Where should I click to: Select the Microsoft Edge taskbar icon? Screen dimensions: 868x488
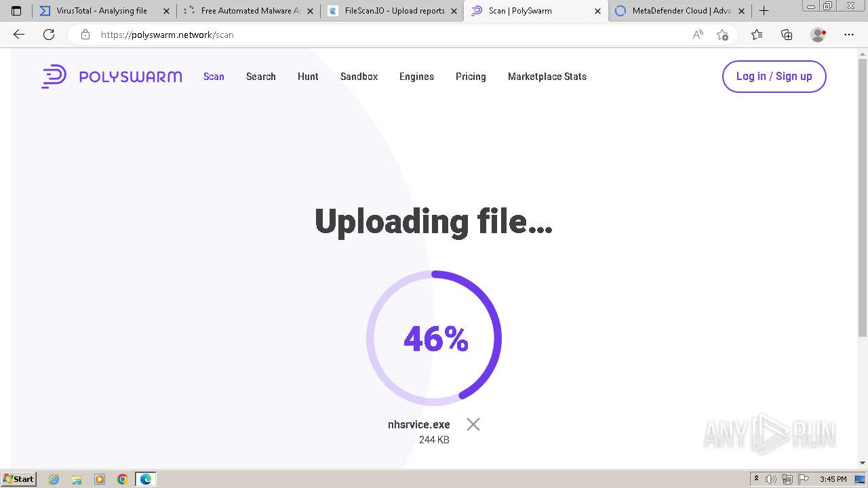pyautogui.click(x=146, y=479)
